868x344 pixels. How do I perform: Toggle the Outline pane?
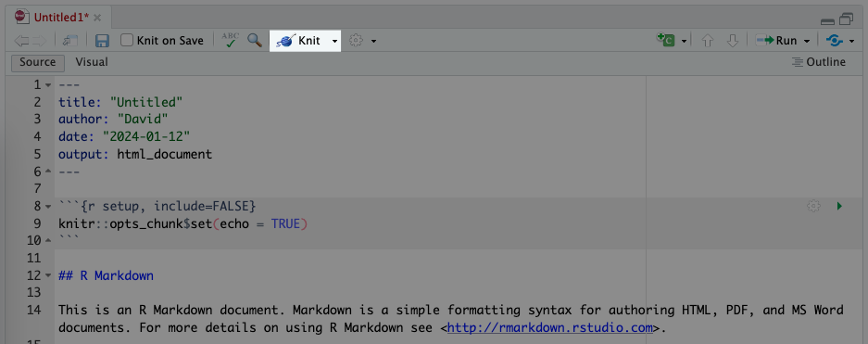tap(818, 62)
